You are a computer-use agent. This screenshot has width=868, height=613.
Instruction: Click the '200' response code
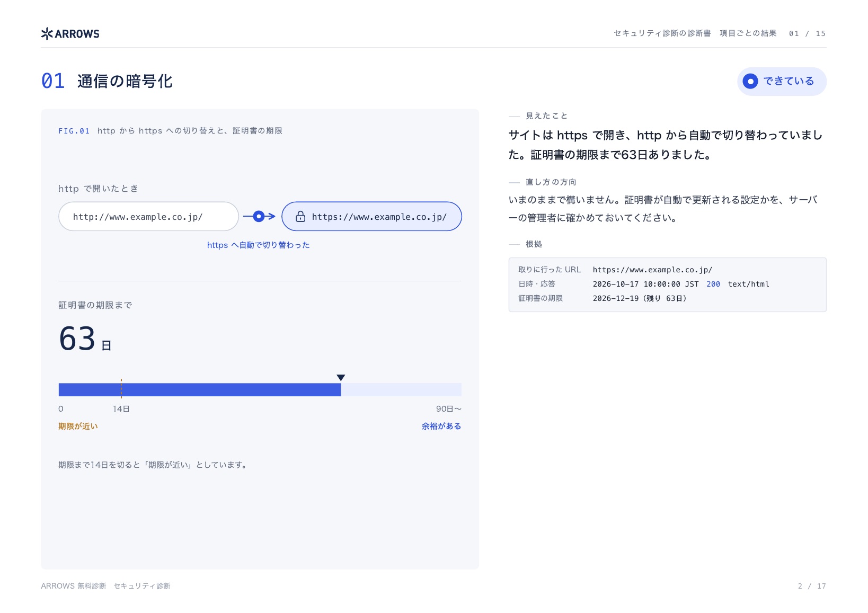[713, 284]
